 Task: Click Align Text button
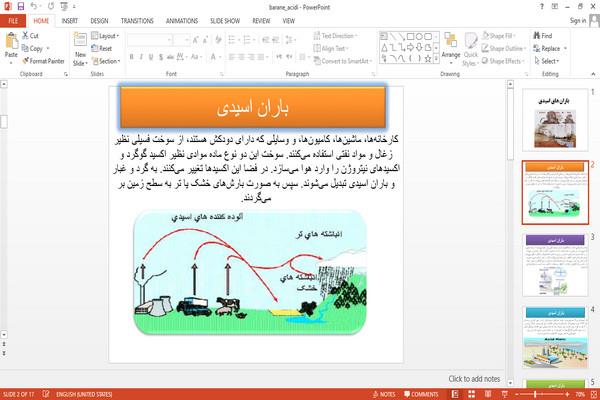click(x=329, y=49)
